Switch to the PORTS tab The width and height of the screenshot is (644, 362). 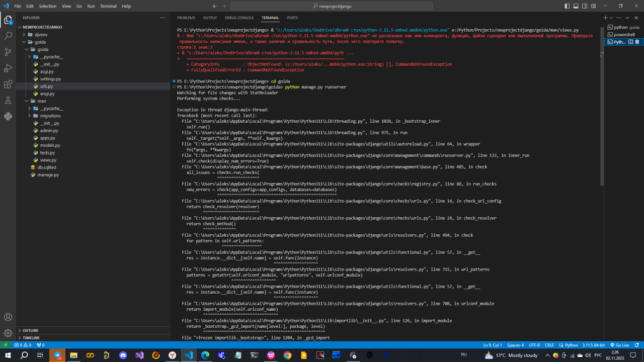pos(292,18)
